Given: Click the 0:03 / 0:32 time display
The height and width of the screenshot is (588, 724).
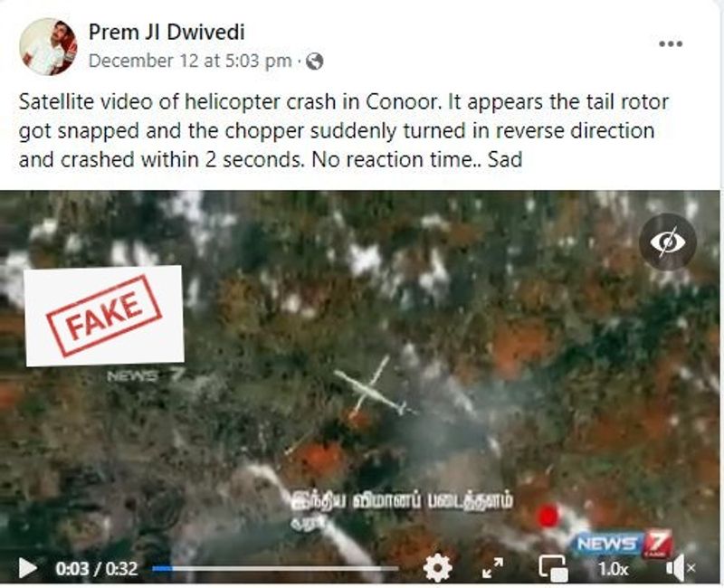Looking at the screenshot, I should (x=97, y=569).
